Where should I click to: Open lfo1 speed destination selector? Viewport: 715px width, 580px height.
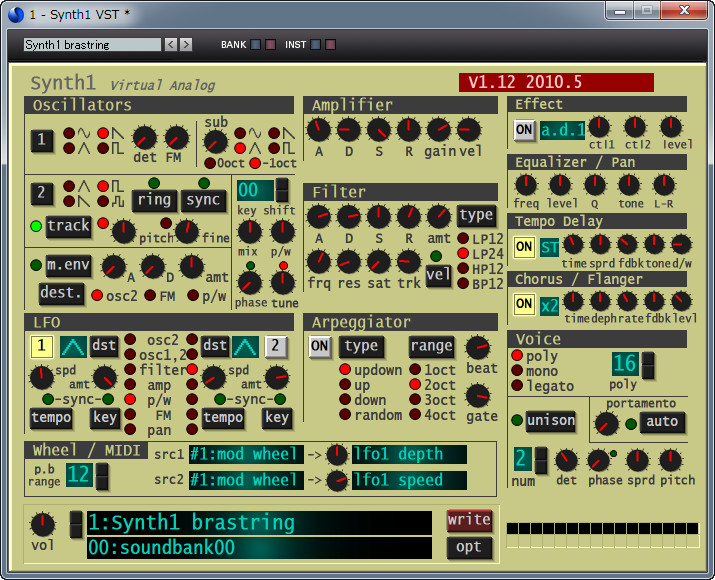(409, 481)
